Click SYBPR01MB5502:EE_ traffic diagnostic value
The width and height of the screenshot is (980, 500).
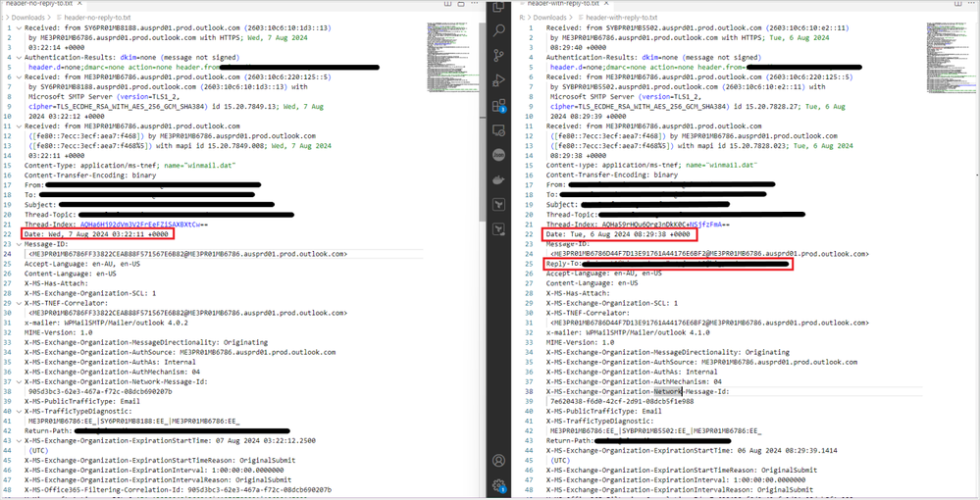657,430
